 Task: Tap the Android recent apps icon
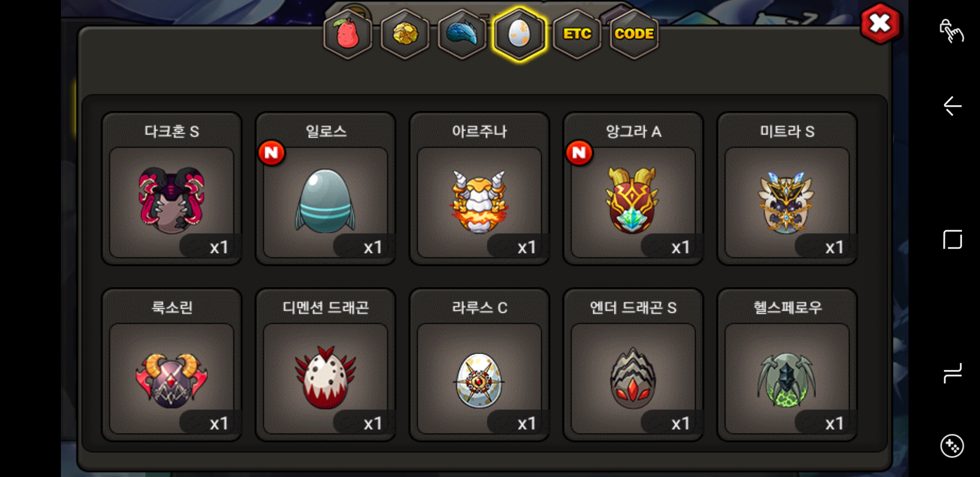coord(952,373)
